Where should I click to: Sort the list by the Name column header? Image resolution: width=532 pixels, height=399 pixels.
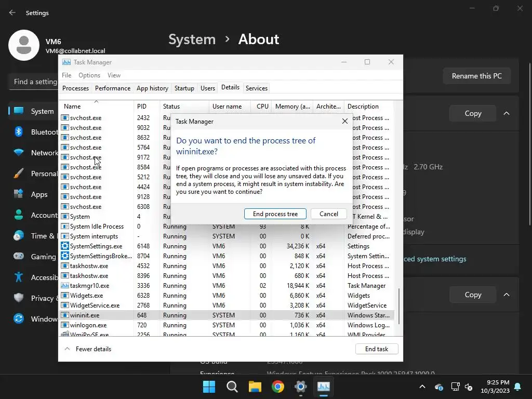click(96, 106)
